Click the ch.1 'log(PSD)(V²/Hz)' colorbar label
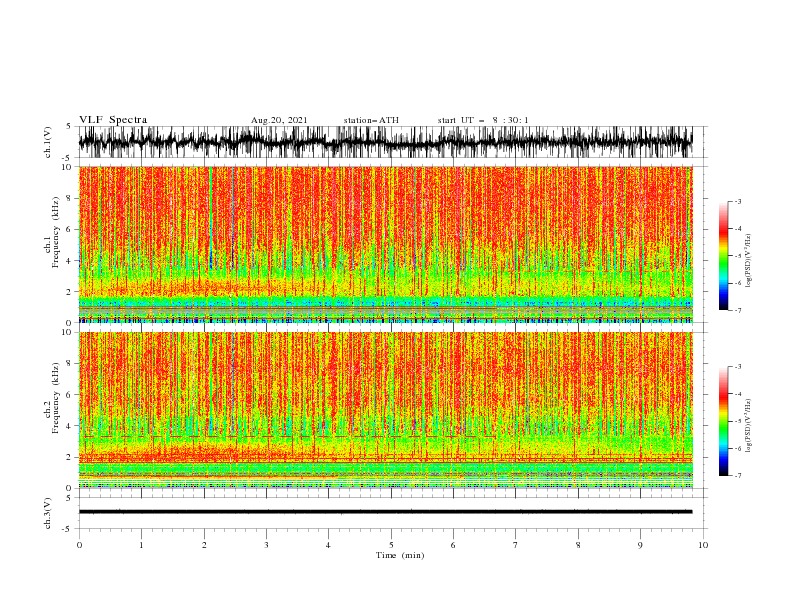792x612 pixels. point(748,261)
